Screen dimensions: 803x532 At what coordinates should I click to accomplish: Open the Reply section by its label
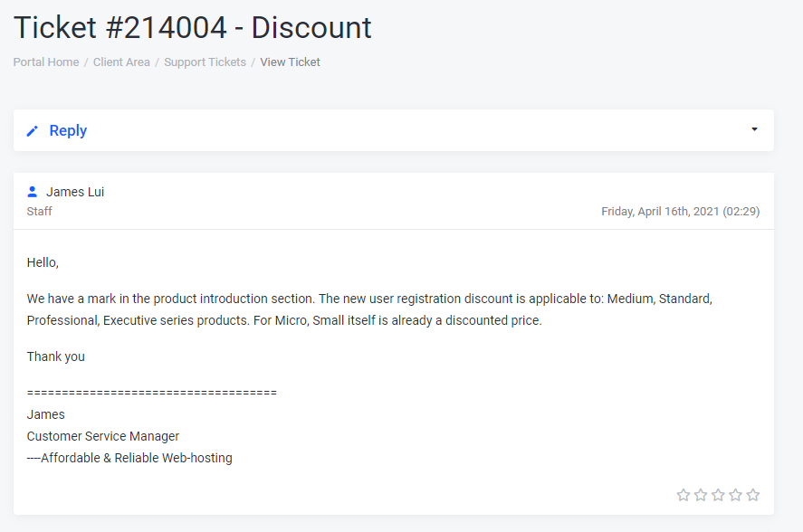click(68, 131)
